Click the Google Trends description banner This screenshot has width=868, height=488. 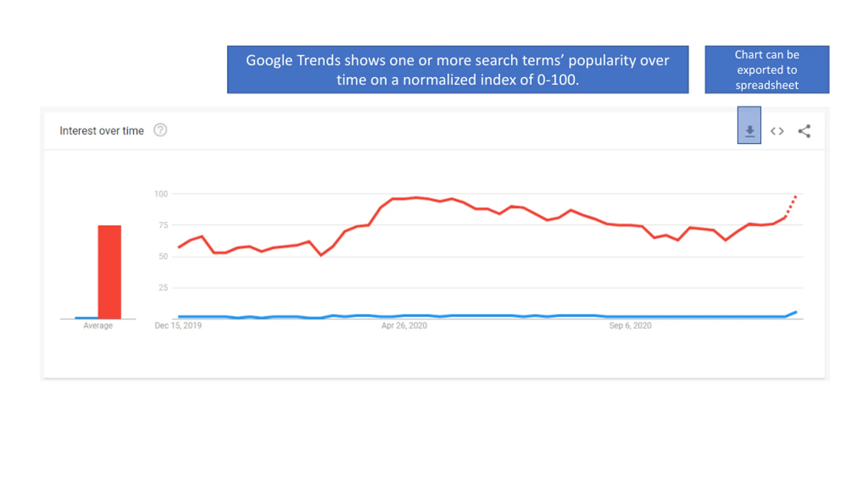click(x=458, y=69)
